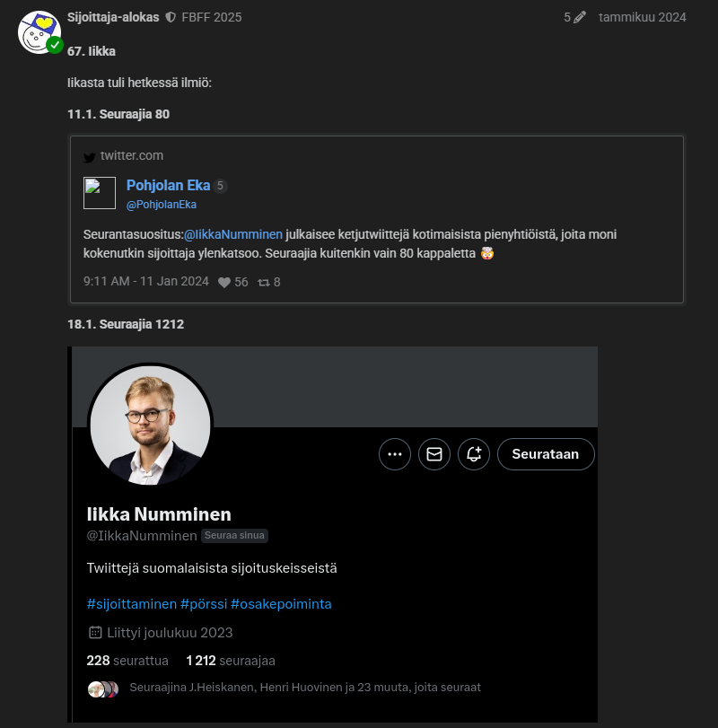Click the Pohjolan Eka tweet avatar image

(x=100, y=193)
